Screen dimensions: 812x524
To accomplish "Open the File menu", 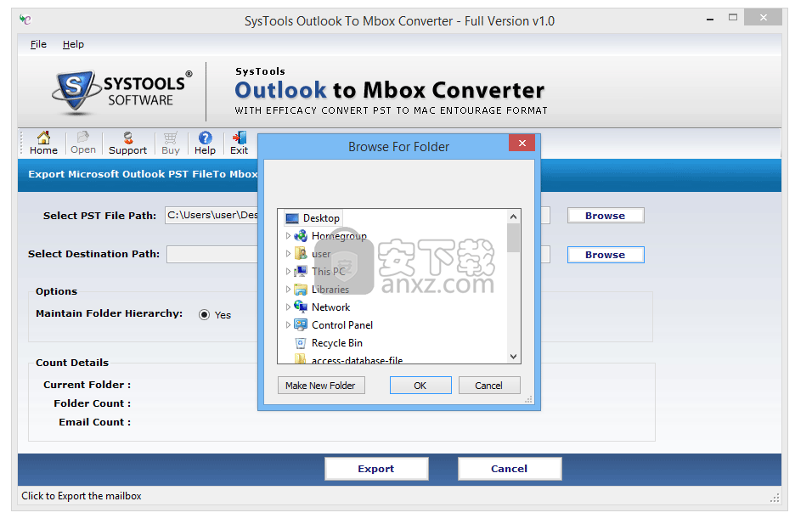I will (x=38, y=44).
